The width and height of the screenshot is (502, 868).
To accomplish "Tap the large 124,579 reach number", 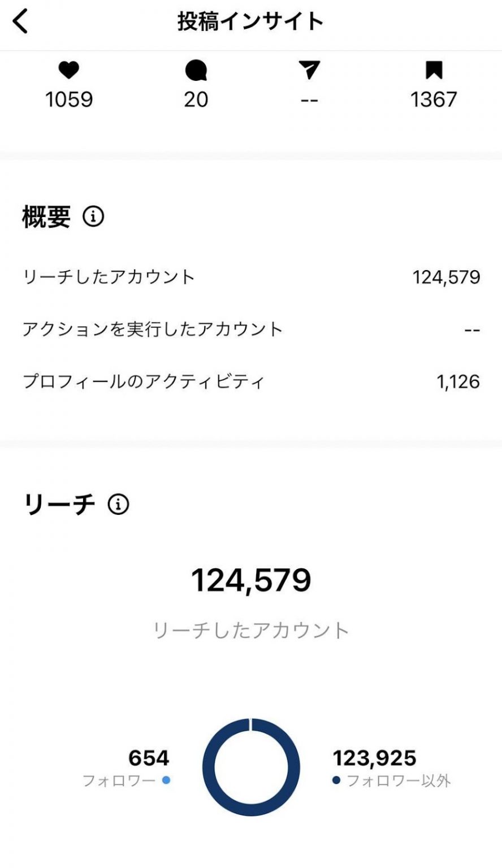I will pyautogui.click(x=251, y=580).
